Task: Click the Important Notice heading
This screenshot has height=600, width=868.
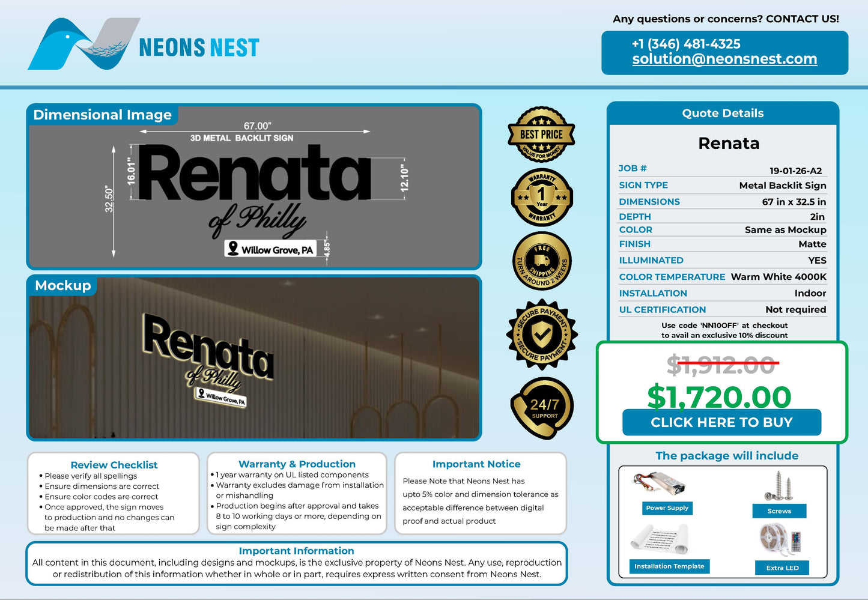Action: click(x=476, y=464)
